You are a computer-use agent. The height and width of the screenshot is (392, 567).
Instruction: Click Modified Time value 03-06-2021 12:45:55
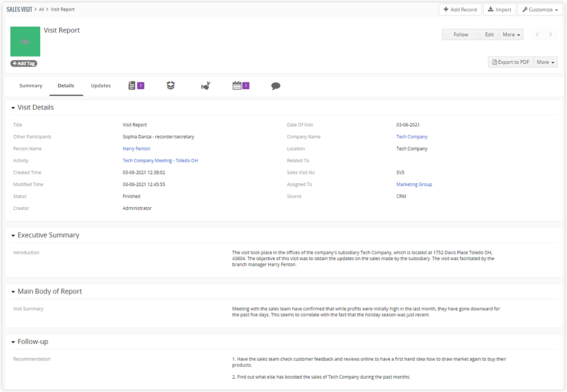(144, 184)
